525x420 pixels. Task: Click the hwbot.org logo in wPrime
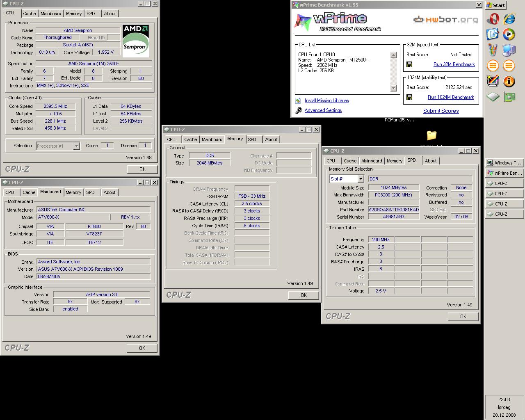(445, 20)
